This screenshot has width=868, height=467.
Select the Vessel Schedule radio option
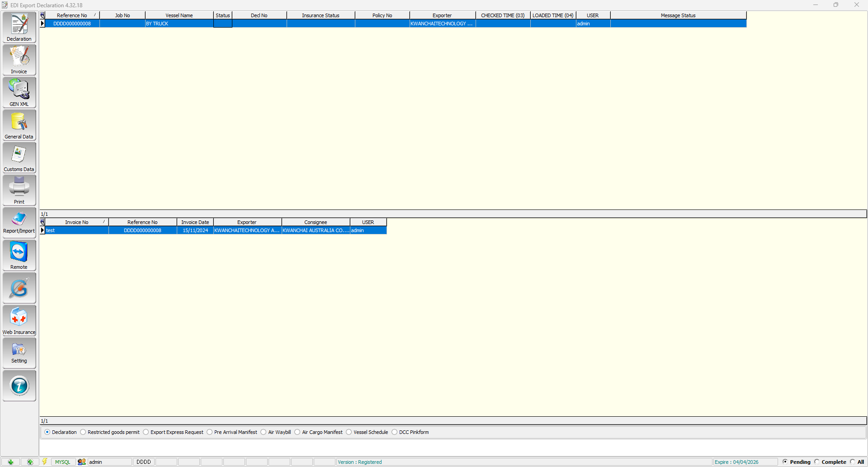pyautogui.click(x=349, y=432)
